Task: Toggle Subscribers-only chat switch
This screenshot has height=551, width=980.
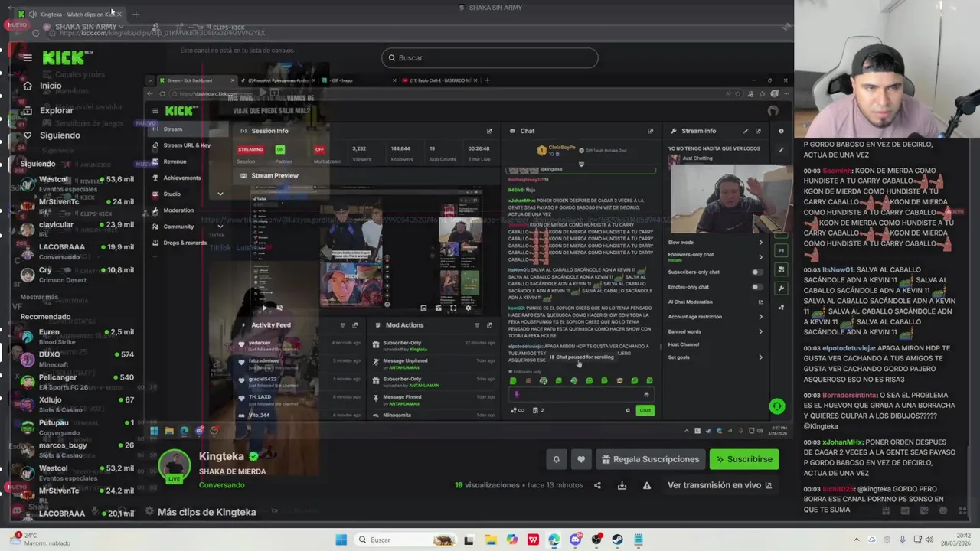Action: pos(756,272)
